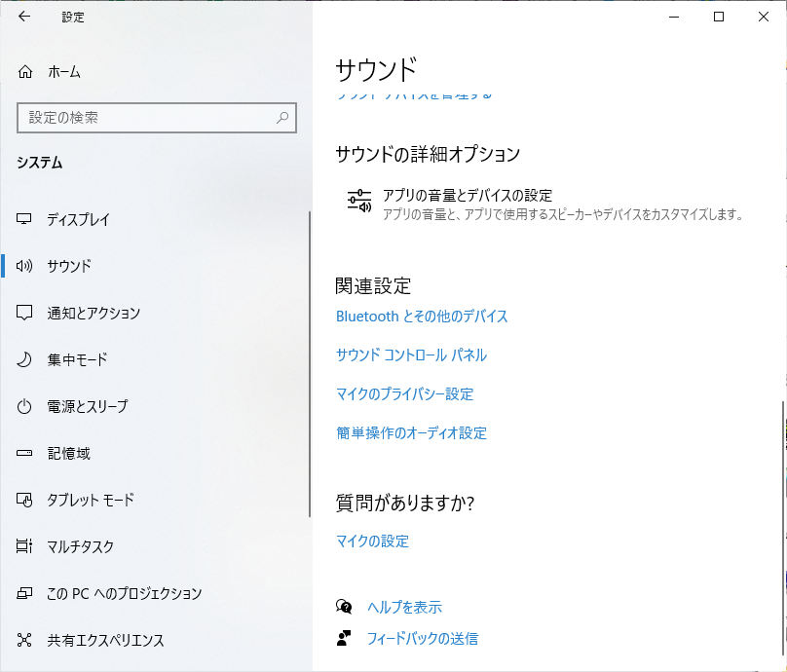Image resolution: width=787 pixels, height=672 pixels.
Task: Select マルチタスク text in sidebar
Action: click(x=81, y=546)
